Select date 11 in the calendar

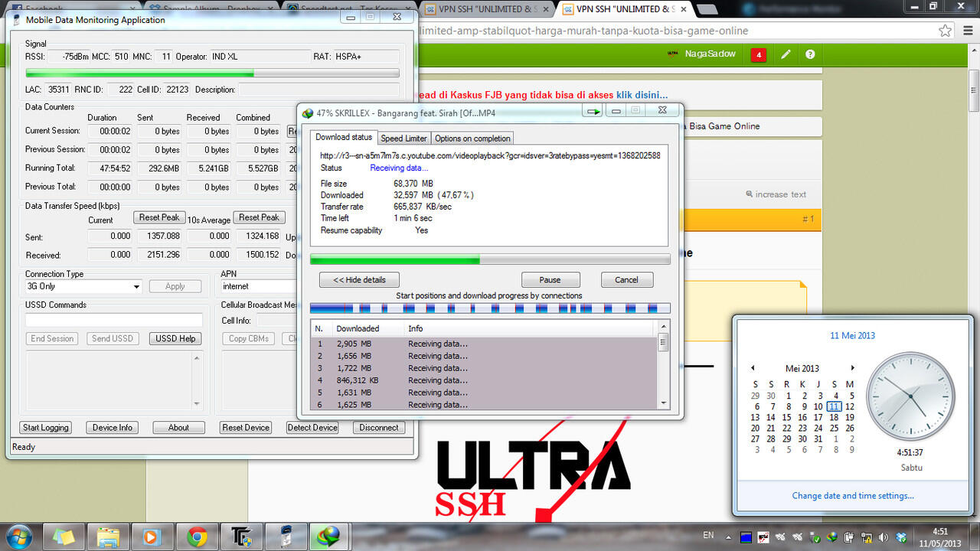[x=834, y=406]
